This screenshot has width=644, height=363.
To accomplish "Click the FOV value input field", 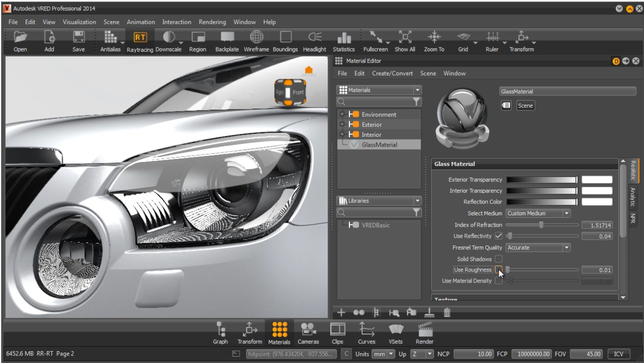I will click(x=587, y=354).
